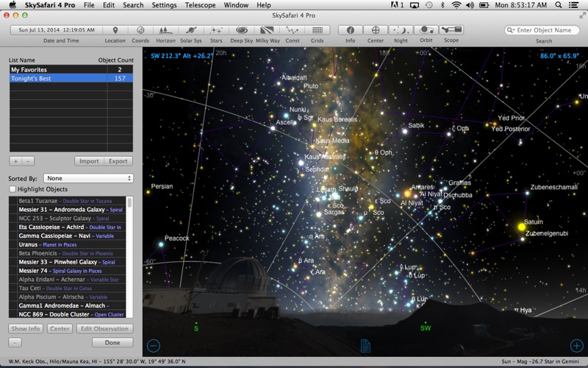
Task: Click the date and time field
Action: 57,30
